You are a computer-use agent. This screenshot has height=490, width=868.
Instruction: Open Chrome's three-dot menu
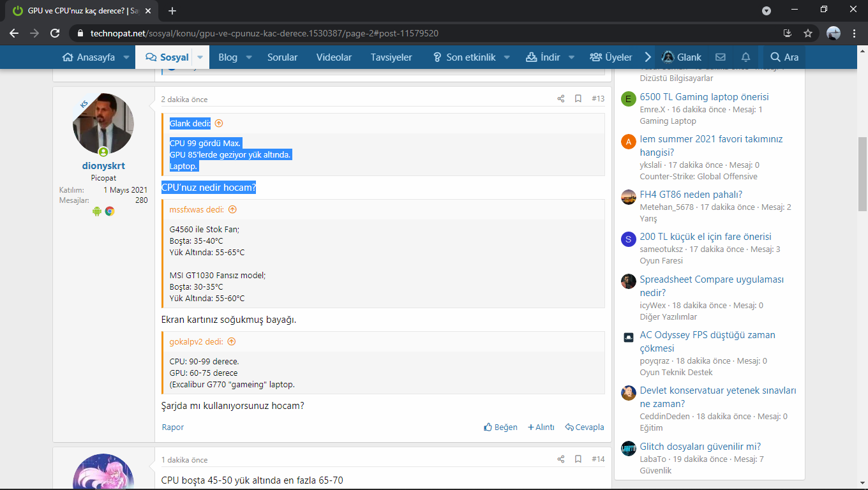(x=854, y=33)
